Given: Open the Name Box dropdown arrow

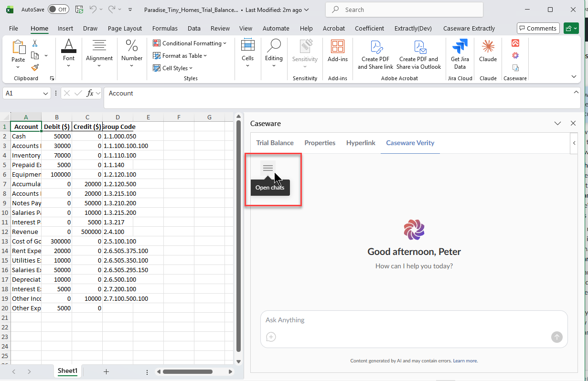Looking at the screenshot, I should pos(46,94).
